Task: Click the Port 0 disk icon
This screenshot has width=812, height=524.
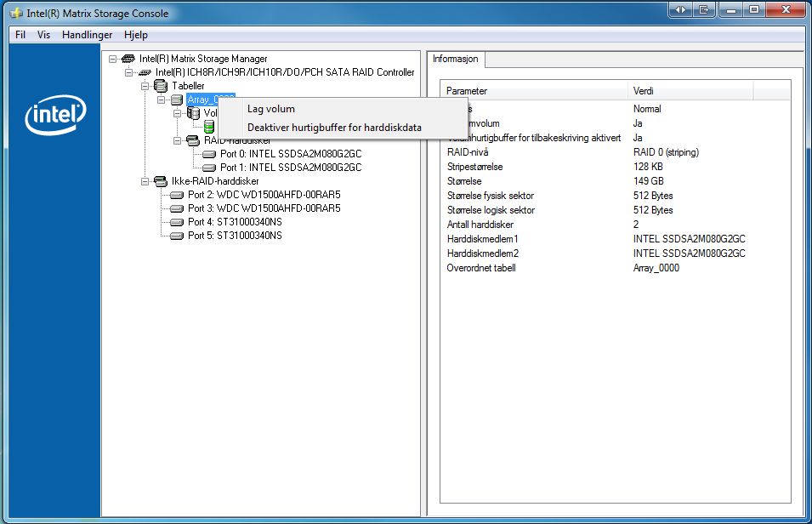Action: [209, 155]
